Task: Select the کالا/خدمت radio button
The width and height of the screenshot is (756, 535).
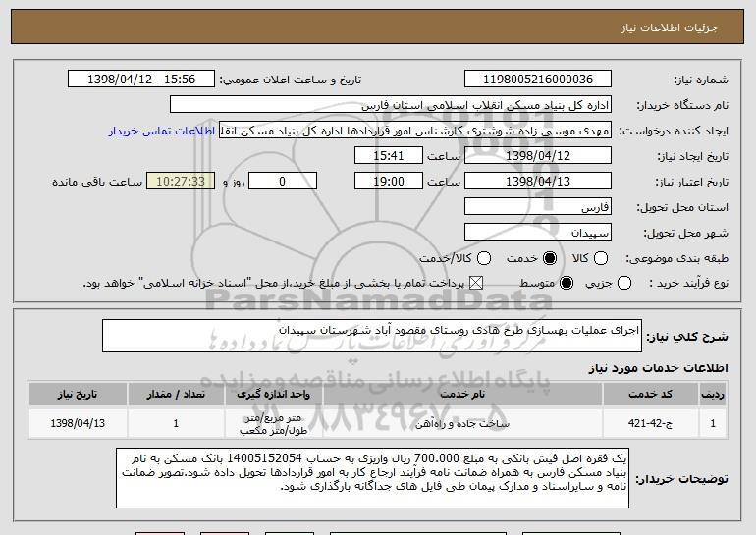Action: (x=484, y=258)
